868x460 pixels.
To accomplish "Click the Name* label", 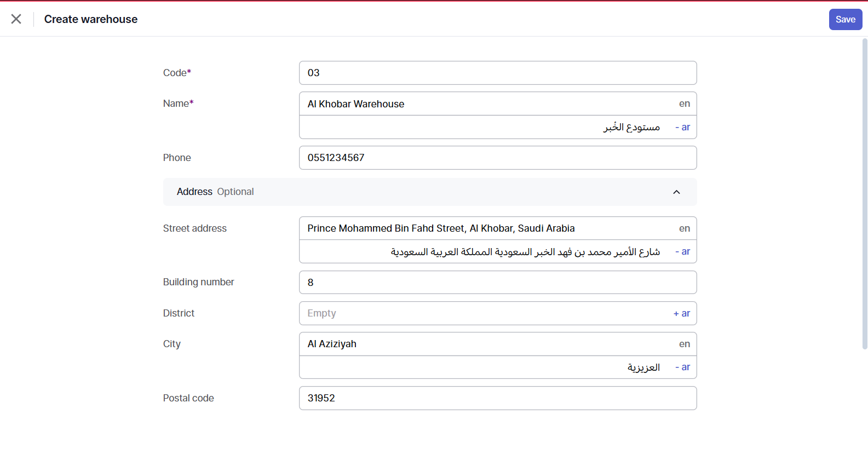I will (x=178, y=104).
